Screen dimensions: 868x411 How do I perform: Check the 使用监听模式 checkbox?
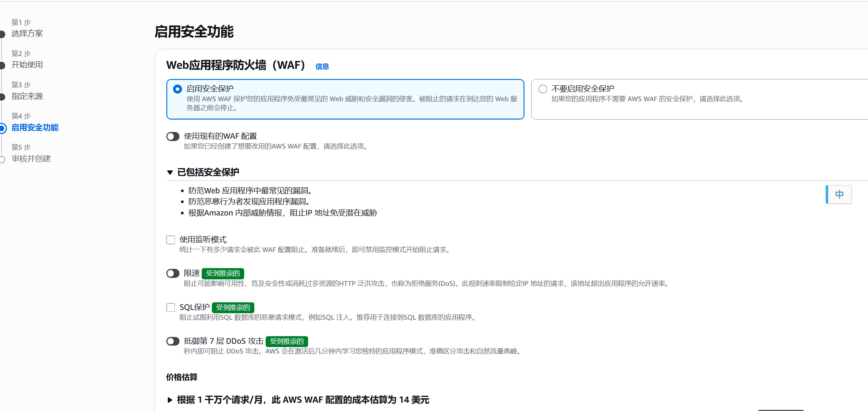pos(171,240)
